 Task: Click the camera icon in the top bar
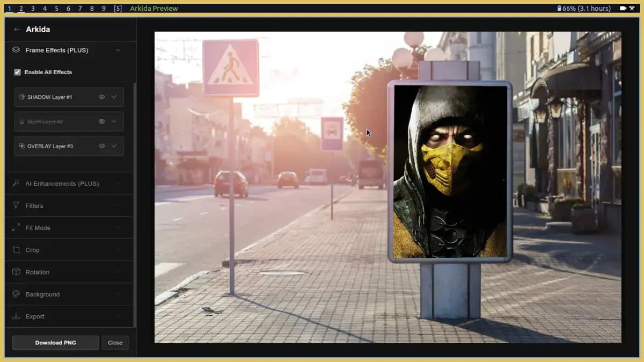coord(623,9)
